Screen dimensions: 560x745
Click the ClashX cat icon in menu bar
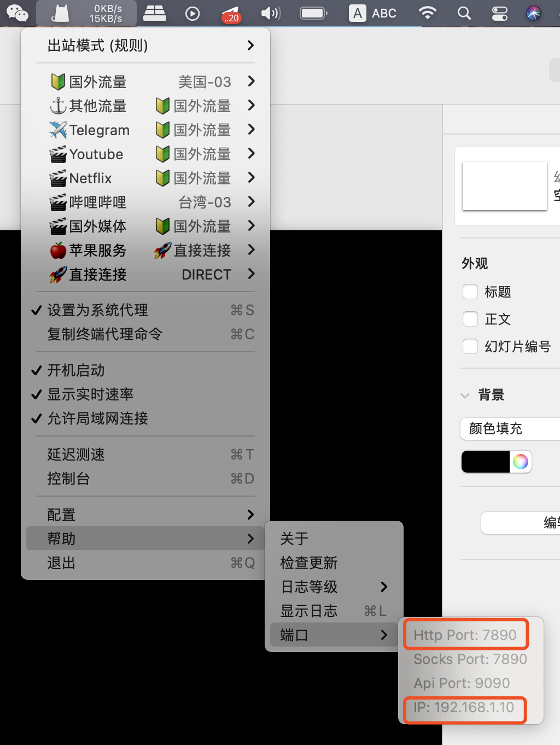click(61, 13)
